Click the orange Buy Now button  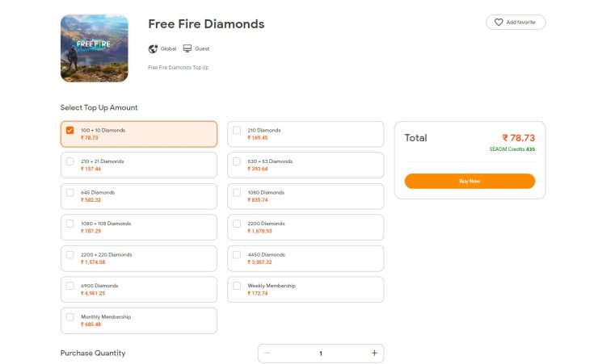coord(470,181)
